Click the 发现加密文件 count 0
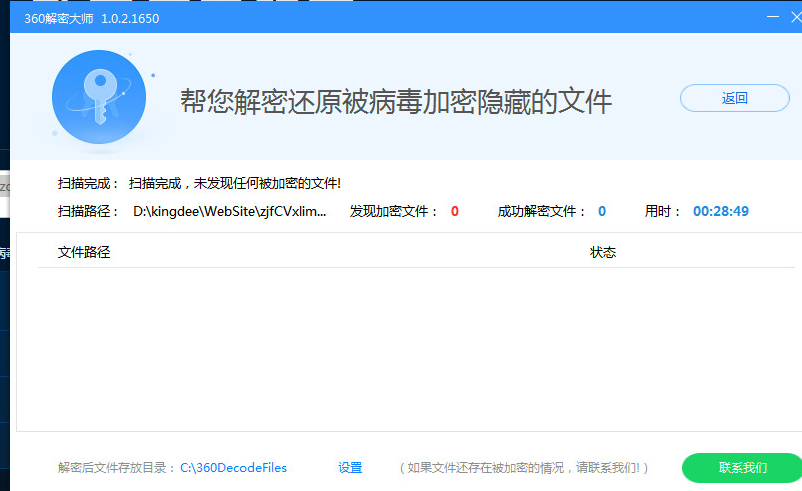The height and width of the screenshot is (491, 802). pos(455,211)
